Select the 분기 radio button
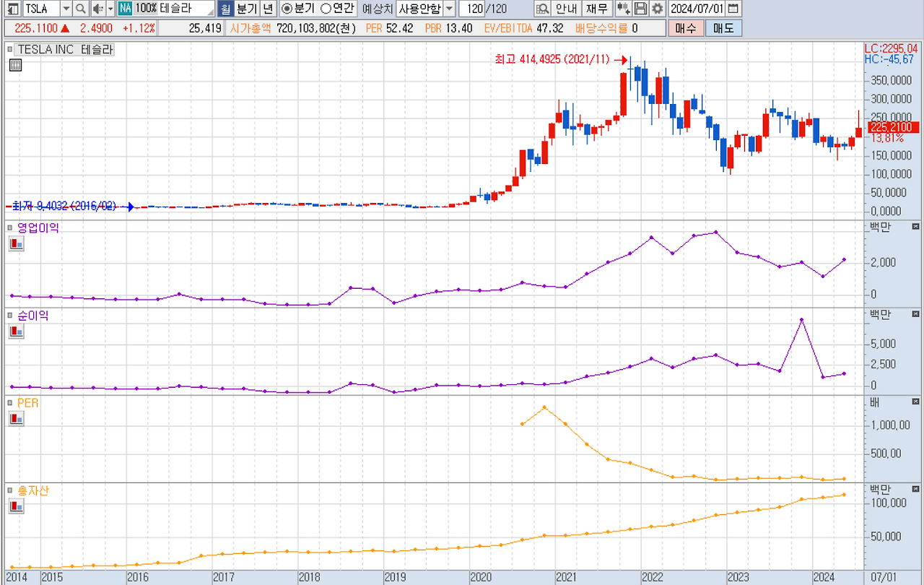924x585 pixels. 287,9
